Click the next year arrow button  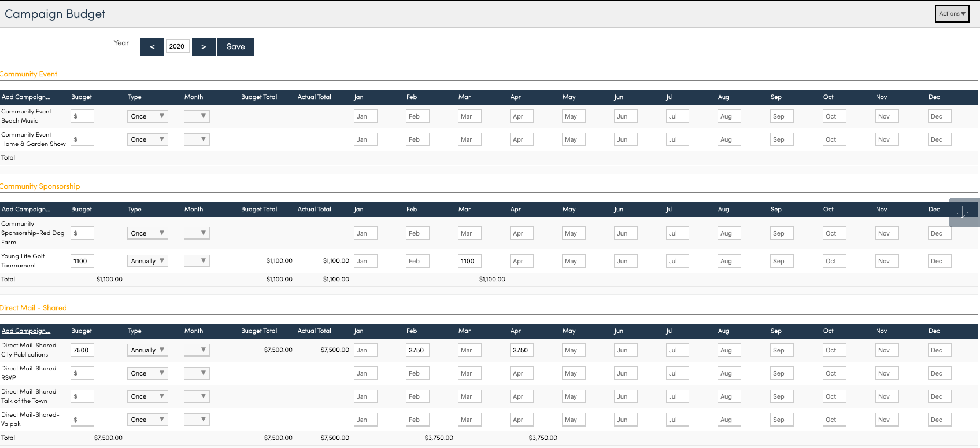(204, 47)
